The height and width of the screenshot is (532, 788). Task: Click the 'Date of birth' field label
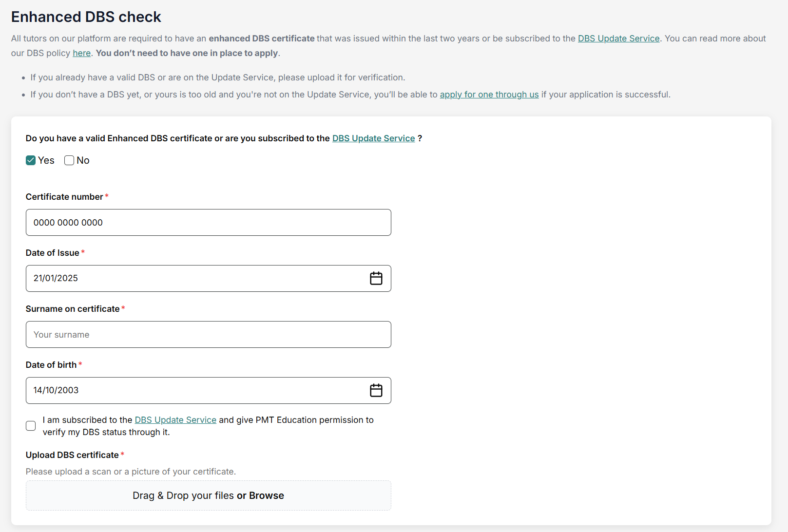coord(51,365)
